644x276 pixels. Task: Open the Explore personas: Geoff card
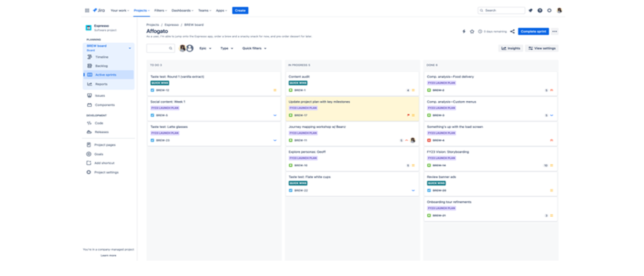[x=352, y=159]
